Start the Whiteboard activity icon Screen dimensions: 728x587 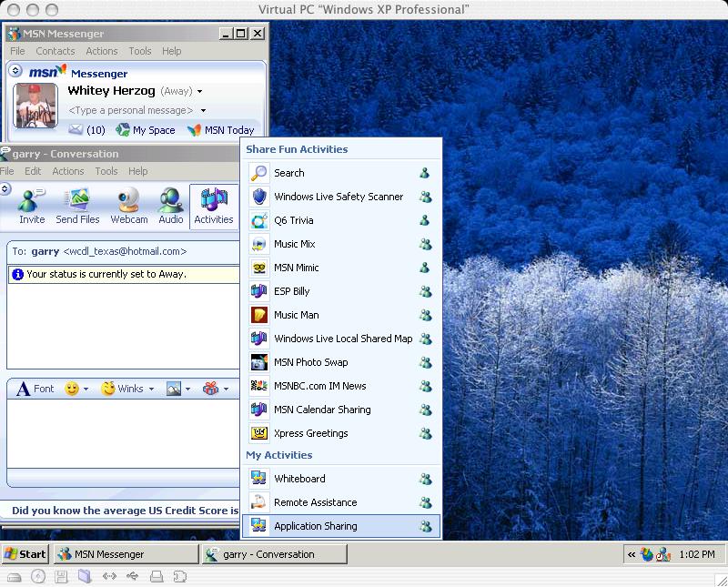click(258, 479)
